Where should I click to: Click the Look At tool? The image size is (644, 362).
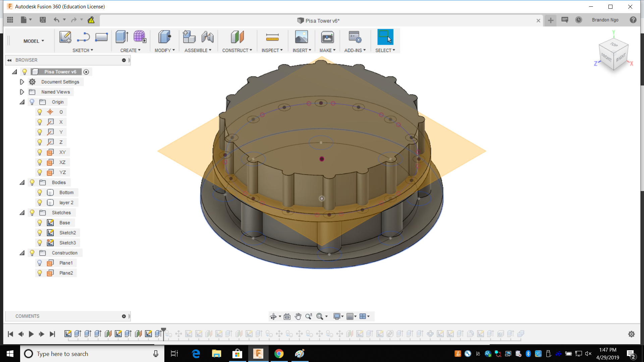287,316
